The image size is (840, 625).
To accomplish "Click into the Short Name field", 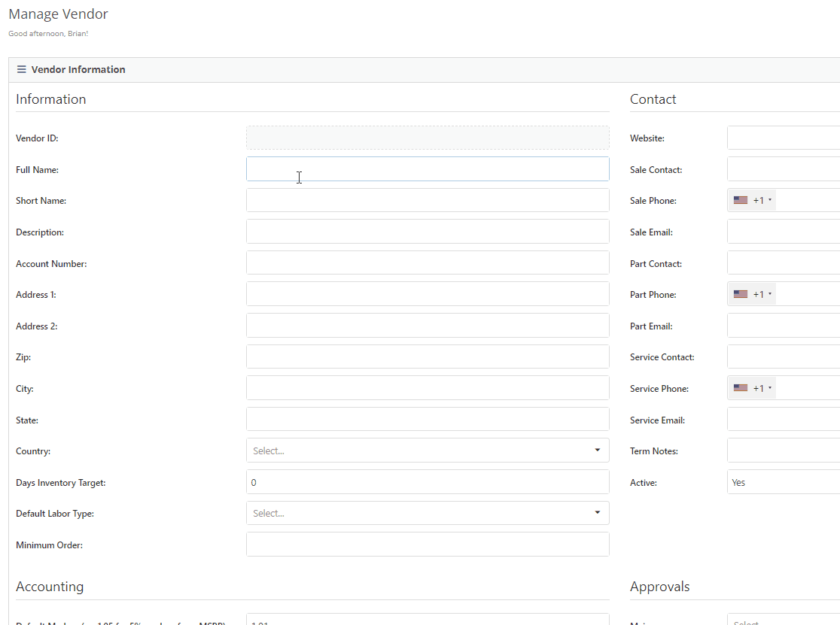I will pos(428,200).
